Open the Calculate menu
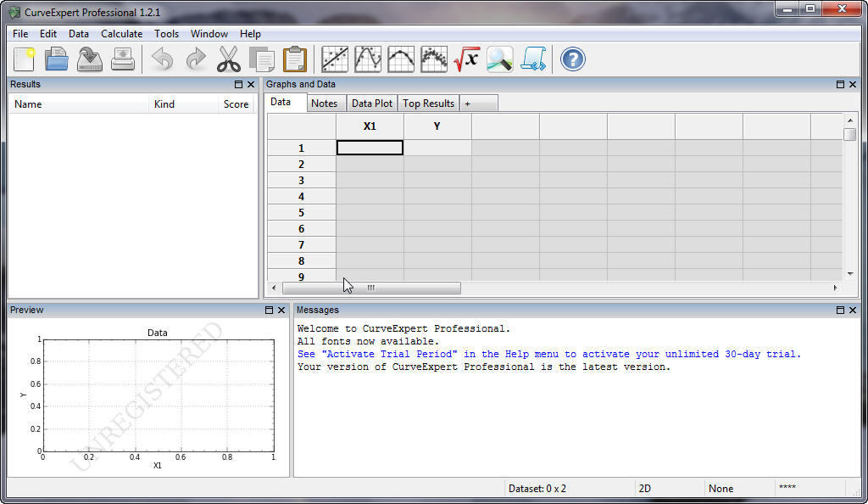This screenshot has height=504, width=868. point(122,34)
